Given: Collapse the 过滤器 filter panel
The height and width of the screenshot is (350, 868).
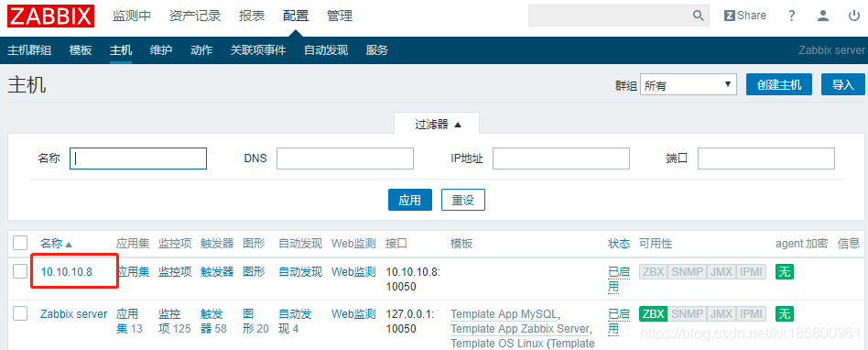Looking at the screenshot, I should pyautogui.click(x=437, y=124).
